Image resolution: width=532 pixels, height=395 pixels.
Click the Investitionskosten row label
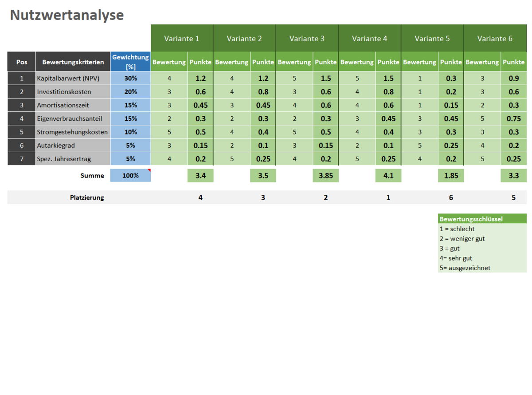coord(73,92)
